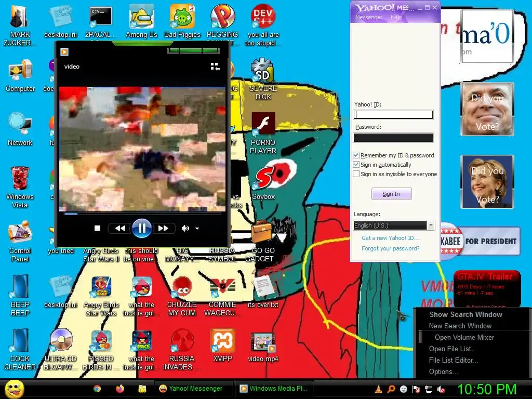Open the smiley face Start button
Viewport: 532px width, 399px height.
coord(14,389)
